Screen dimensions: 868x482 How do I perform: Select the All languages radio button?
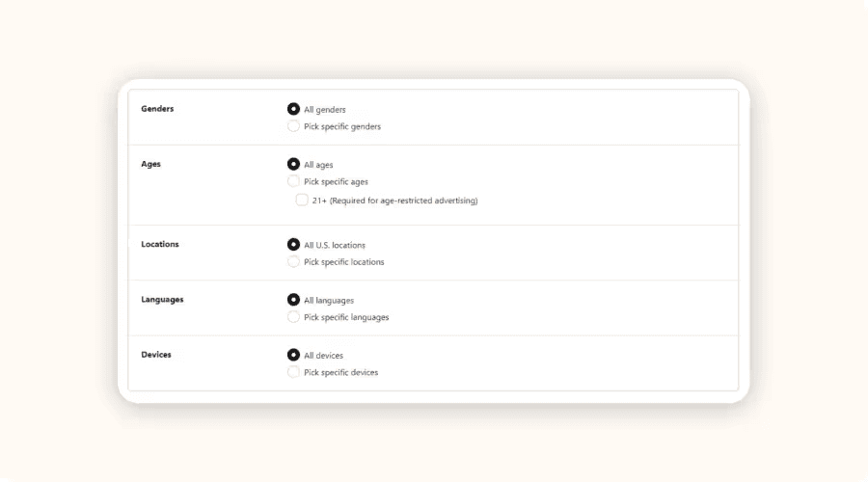(293, 300)
